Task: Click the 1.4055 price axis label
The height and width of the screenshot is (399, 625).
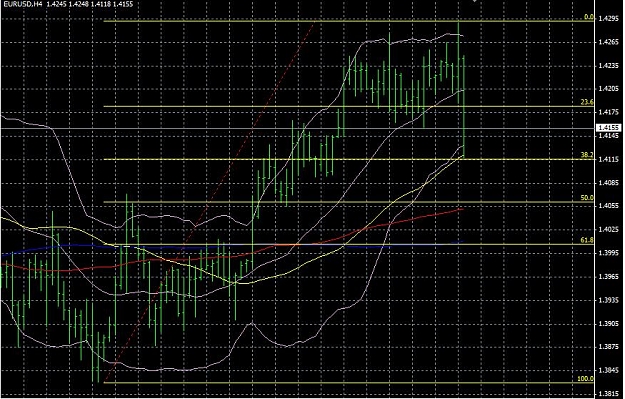Action: (x=609, y=206)
